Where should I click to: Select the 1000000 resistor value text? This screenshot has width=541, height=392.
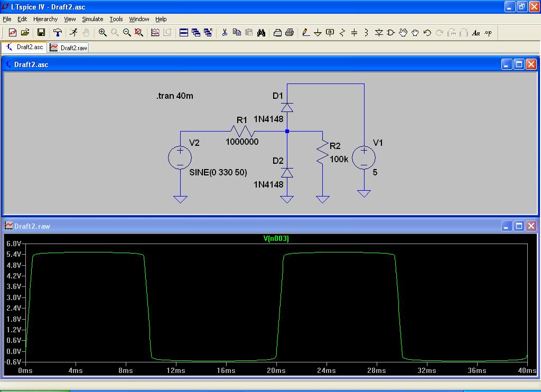coord(242,142)
